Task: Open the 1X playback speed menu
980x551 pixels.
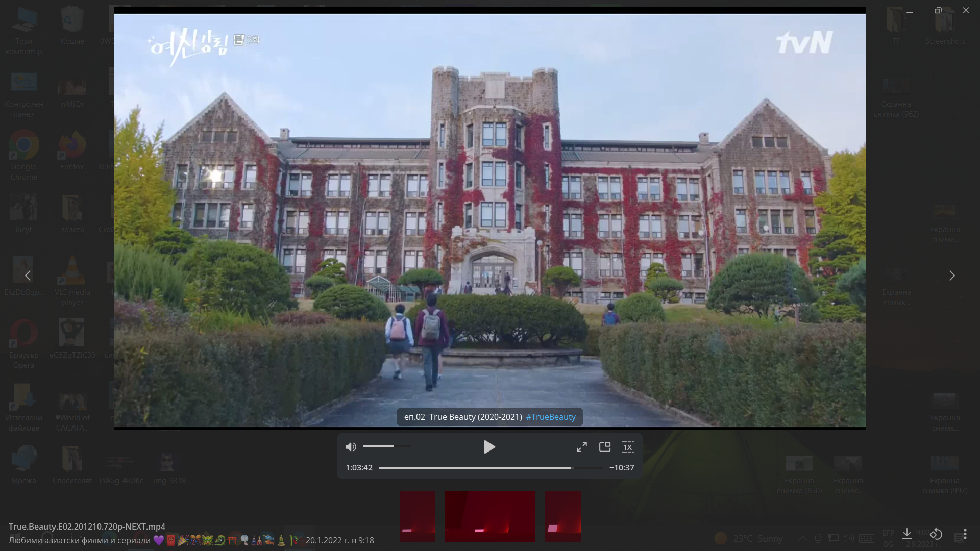Action: (627, 447)
